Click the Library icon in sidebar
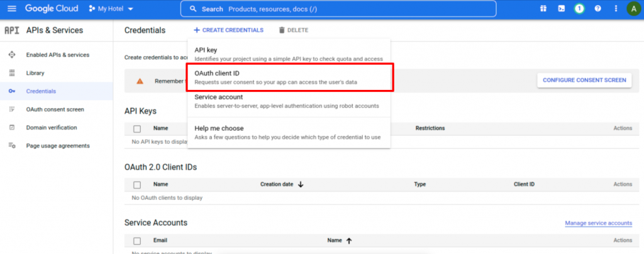The image size is (644, 254). coord(12,73)
